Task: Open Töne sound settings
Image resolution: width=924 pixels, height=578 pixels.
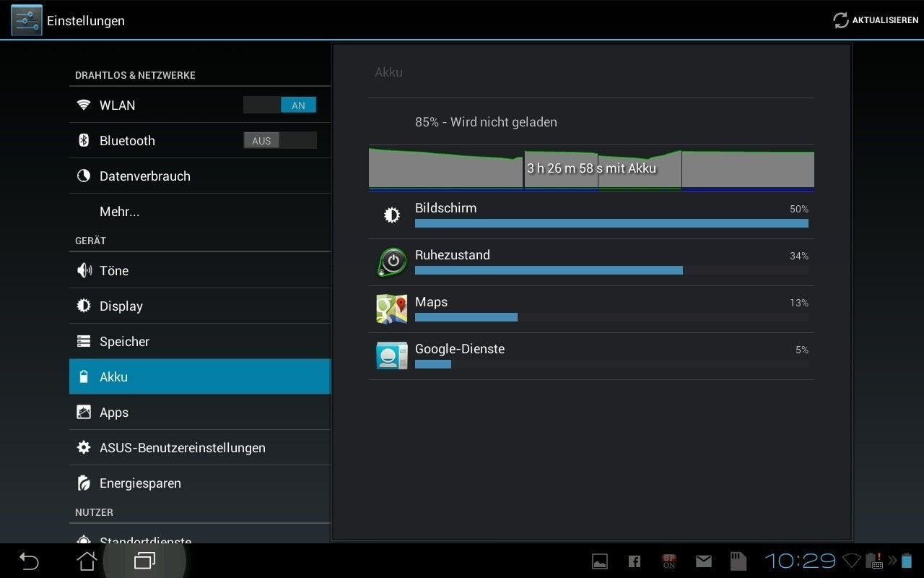Action: (200, 271)
